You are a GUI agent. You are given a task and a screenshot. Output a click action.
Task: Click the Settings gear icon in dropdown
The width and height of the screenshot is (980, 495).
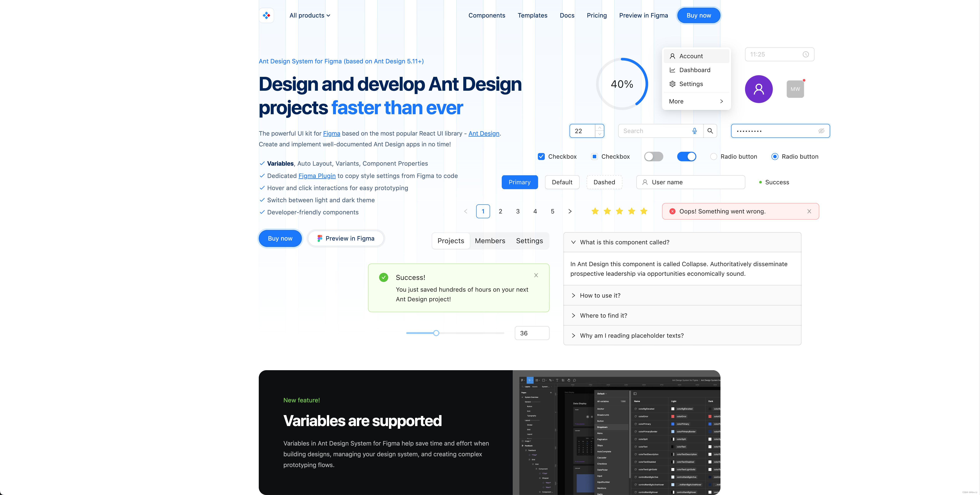[672, 83]
